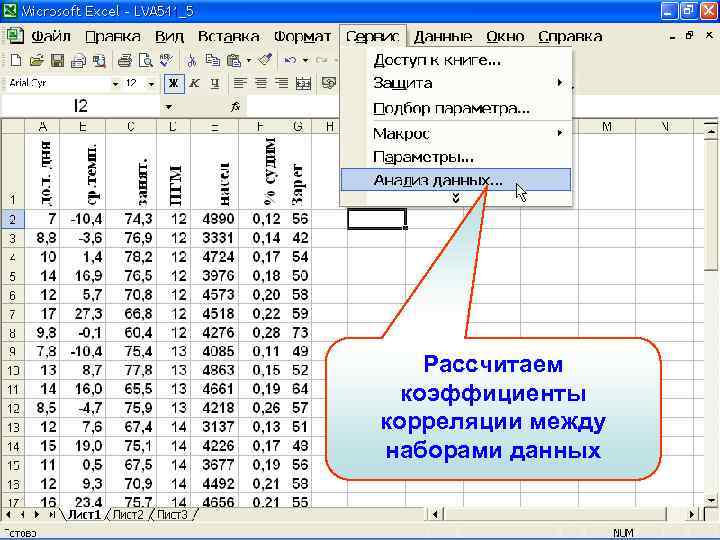720x540 pixels.
Task: Open the Name Box dropdown arrow
Action: (169, 107)
